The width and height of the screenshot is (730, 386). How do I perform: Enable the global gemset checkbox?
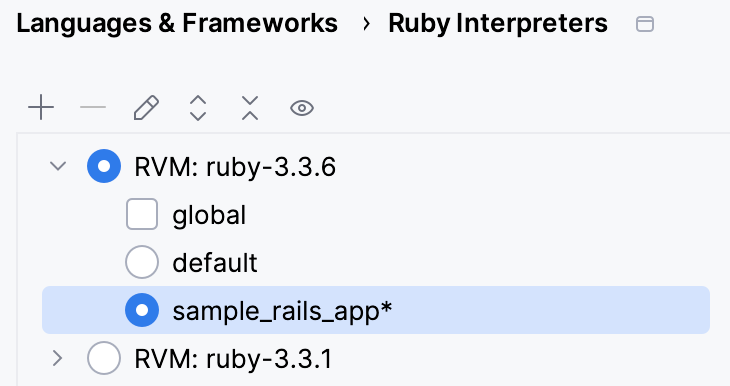(142, 214)
